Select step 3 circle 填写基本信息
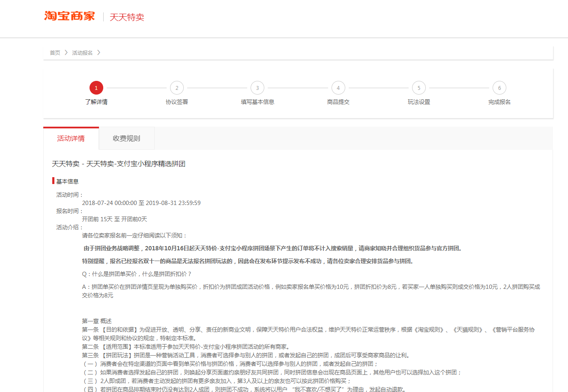Screen dimensions: 568x392 [x=257, y=88]
